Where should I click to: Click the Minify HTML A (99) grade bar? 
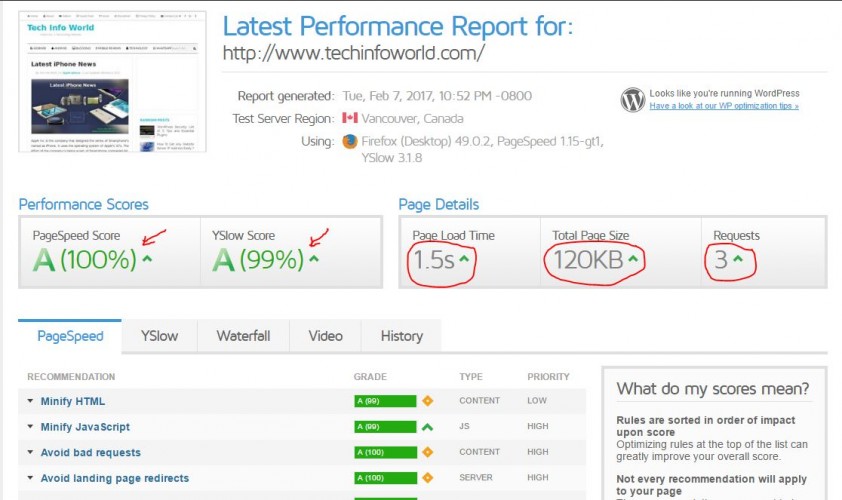[x=385, y=401]
